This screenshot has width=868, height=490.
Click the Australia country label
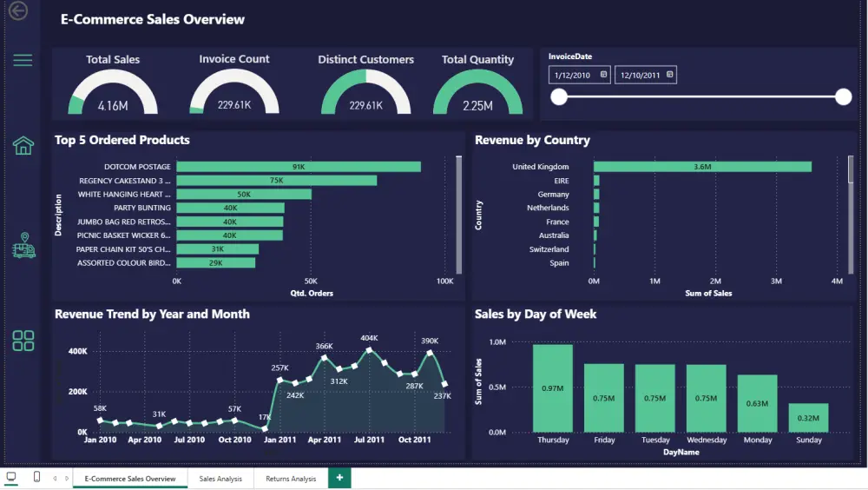[554, 235]
